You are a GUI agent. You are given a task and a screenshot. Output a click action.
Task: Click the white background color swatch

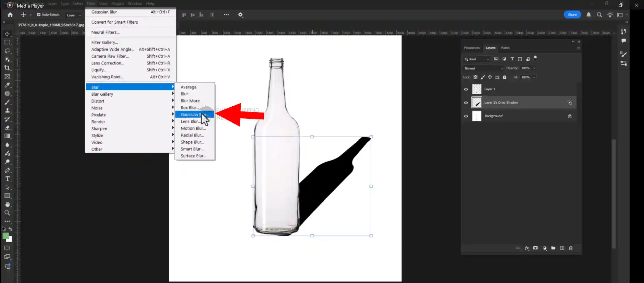10,239
